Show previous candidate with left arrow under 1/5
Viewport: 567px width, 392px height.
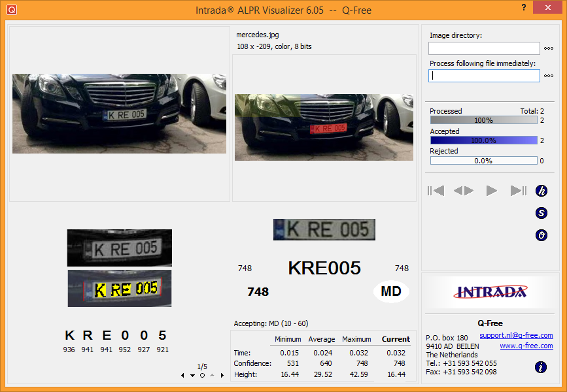[x=182, y=376]
